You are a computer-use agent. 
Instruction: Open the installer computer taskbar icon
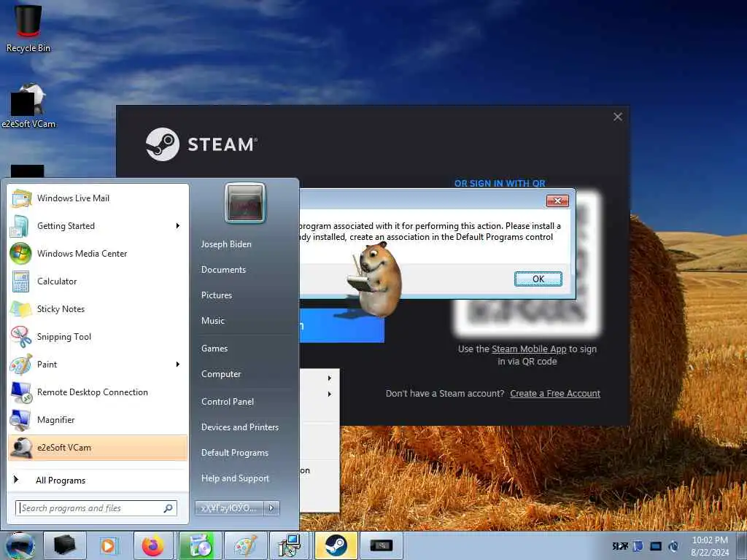290,545
